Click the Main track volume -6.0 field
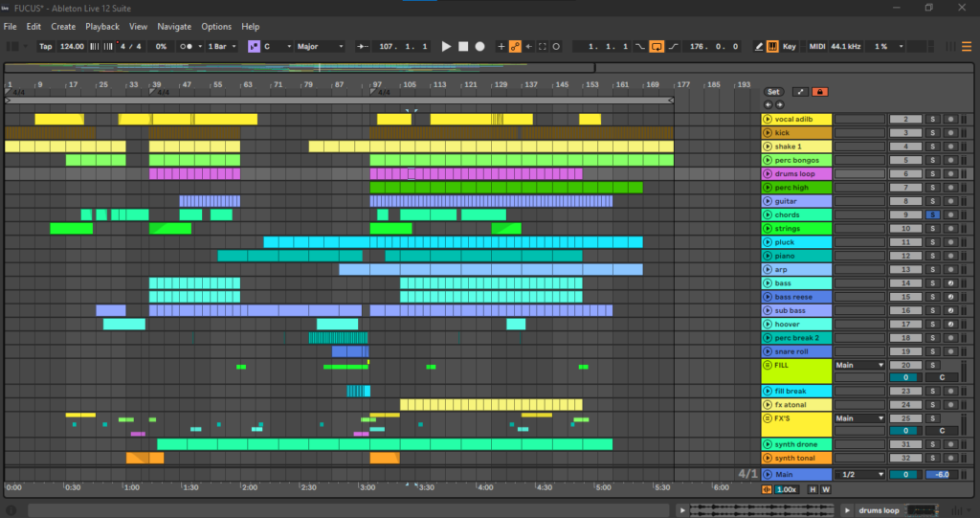Image resolution: width=980 pixels, height=518 pixels. (942, 475)
